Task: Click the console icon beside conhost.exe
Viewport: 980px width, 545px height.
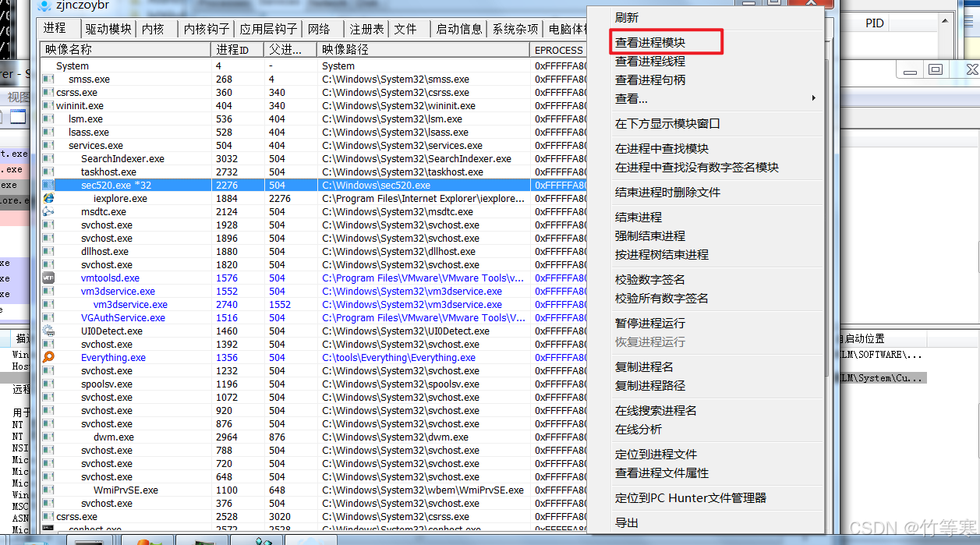Action: pyautogui.click(x=48, y=529)
